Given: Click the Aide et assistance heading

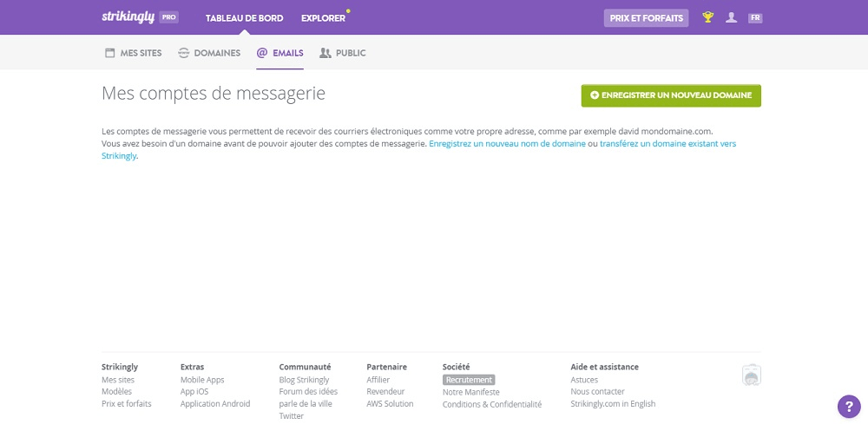Looking at the screenshot, I should tap(604, 367).
